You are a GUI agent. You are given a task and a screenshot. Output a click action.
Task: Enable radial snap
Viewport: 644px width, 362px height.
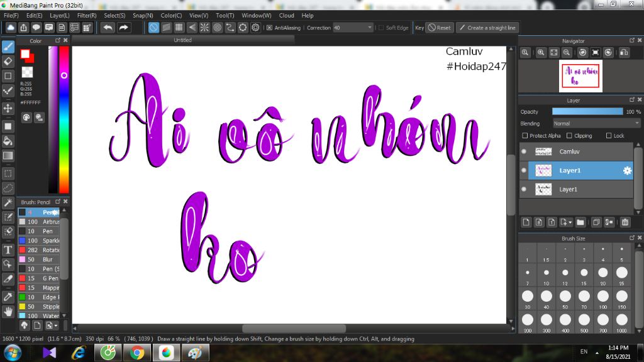pyautogui.click(x=204, y=28)
